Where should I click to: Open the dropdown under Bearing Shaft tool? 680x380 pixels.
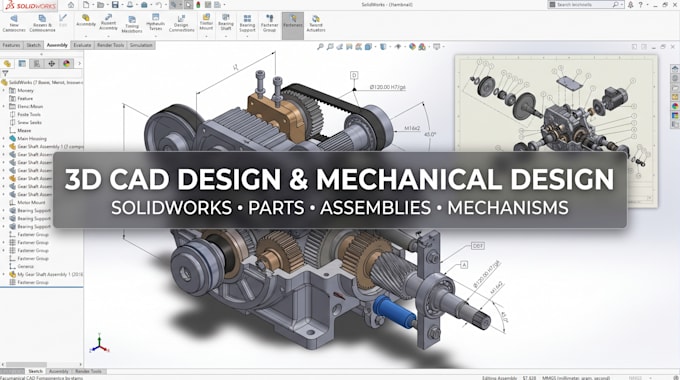click(x=226, y=36)
